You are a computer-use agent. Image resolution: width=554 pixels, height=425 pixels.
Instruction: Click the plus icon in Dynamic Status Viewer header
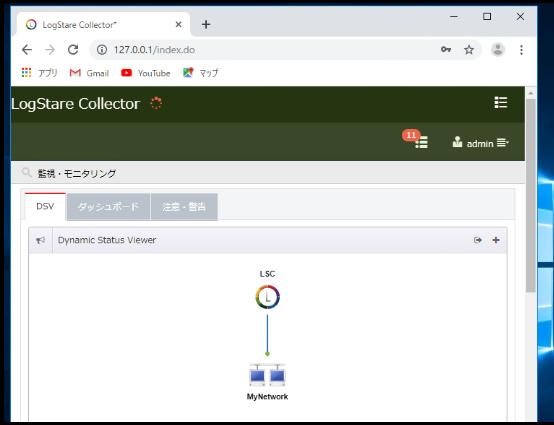(x=496, y=240)
